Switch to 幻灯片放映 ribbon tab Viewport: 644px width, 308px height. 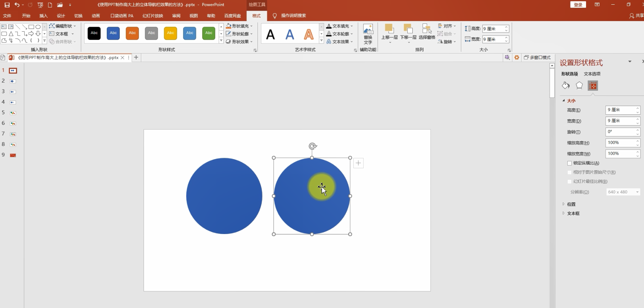(x=153, y=16)
